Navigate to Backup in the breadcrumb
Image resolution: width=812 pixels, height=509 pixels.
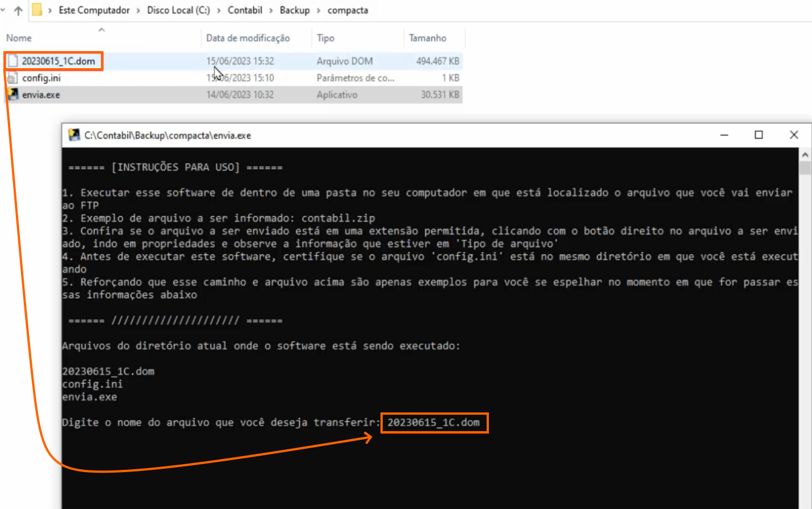pos(294,10)
